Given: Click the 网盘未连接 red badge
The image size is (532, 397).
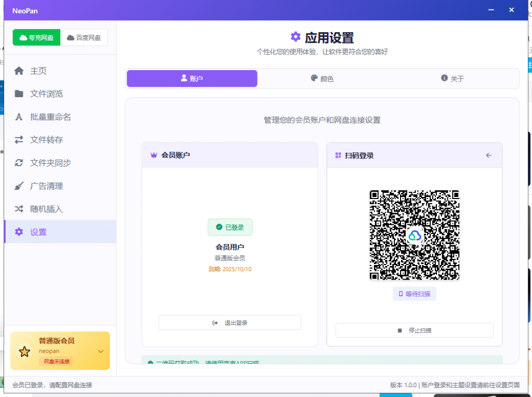Looking at the screenshot, I should coord(57,361).
